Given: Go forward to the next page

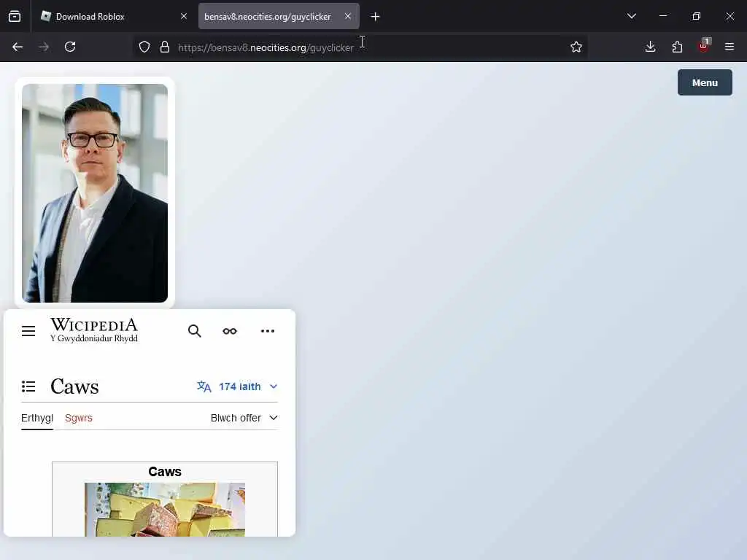Looking at the screenshot, I should click(44, 47).
